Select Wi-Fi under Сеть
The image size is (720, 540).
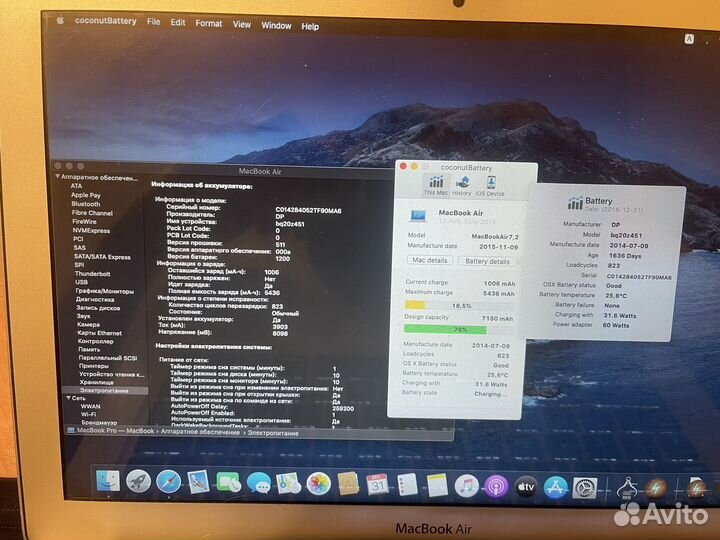89,414
